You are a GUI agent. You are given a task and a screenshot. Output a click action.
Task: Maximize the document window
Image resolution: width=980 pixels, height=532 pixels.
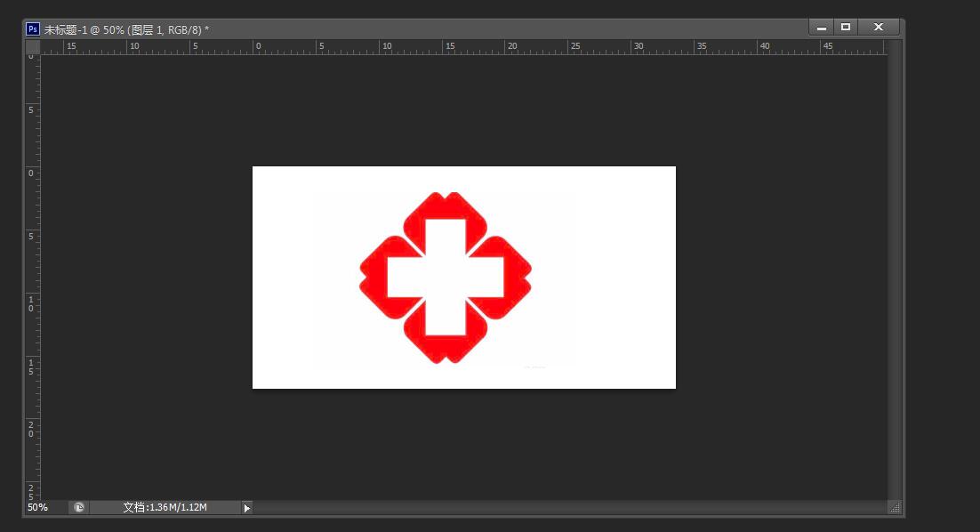pyautogui.click(x=846, y=27)
